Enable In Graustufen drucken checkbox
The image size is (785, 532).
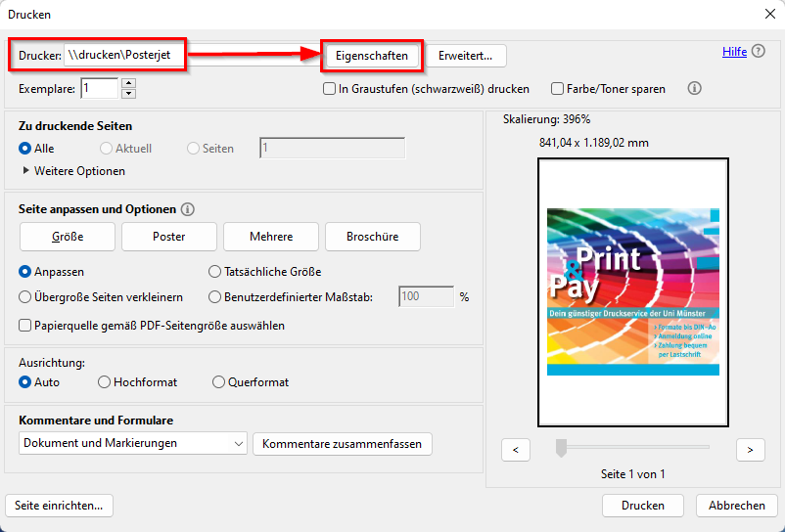[x=330, y=89]
